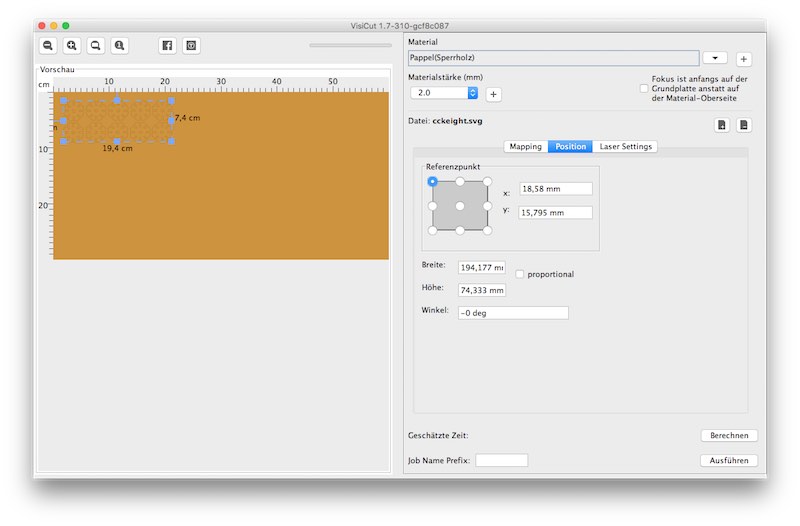Click the progress bar at top of preview
This screenshot has width=800, height=526.
(350, 45)
